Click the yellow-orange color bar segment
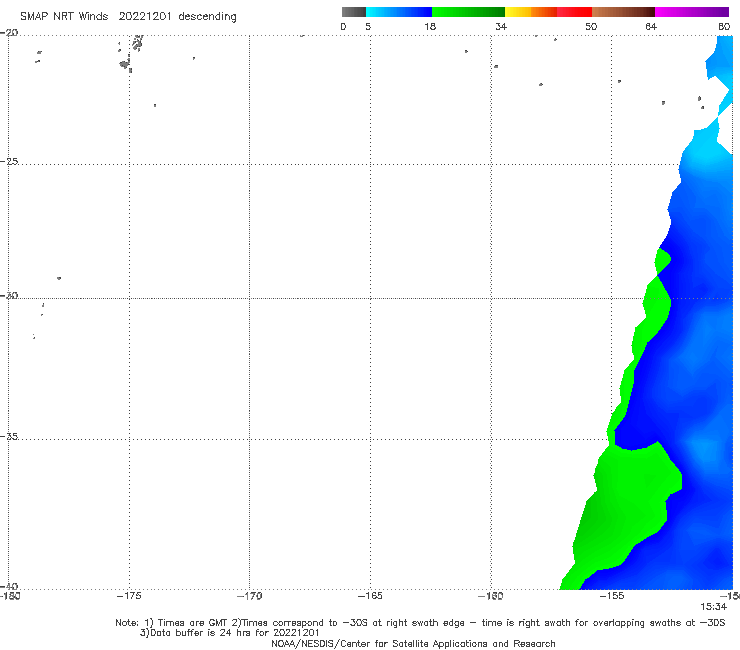 (530, 12)
